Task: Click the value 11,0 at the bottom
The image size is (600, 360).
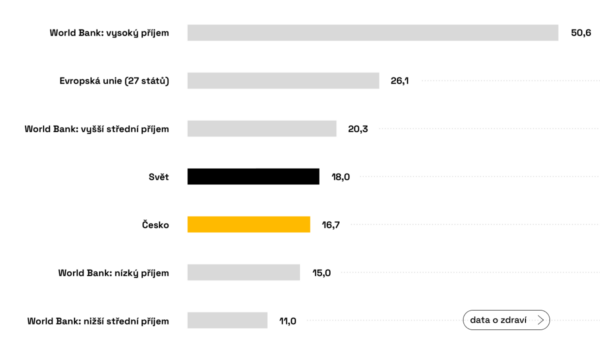Action: [288, 321]
